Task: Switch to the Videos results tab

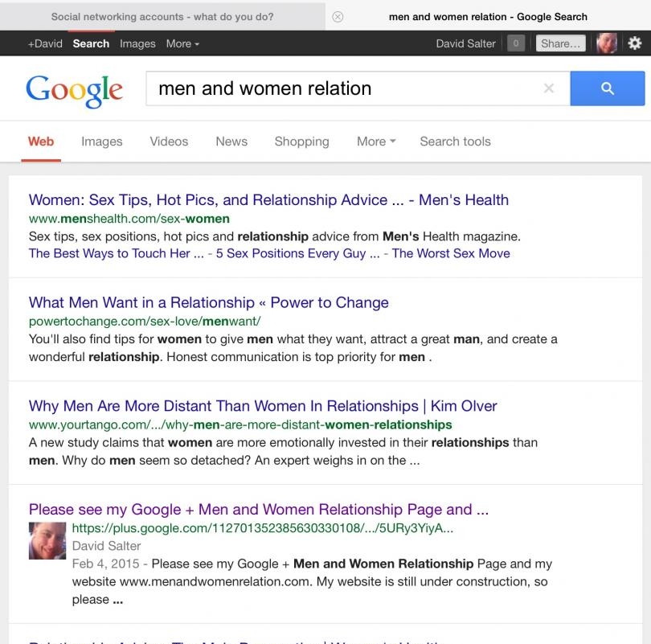Action: pos(169,142)
